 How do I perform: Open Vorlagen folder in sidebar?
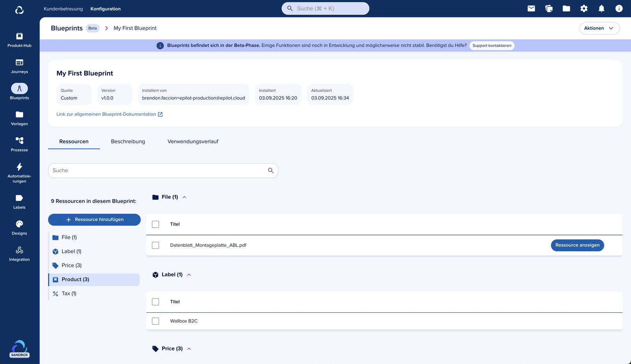(x=19, y=118)
